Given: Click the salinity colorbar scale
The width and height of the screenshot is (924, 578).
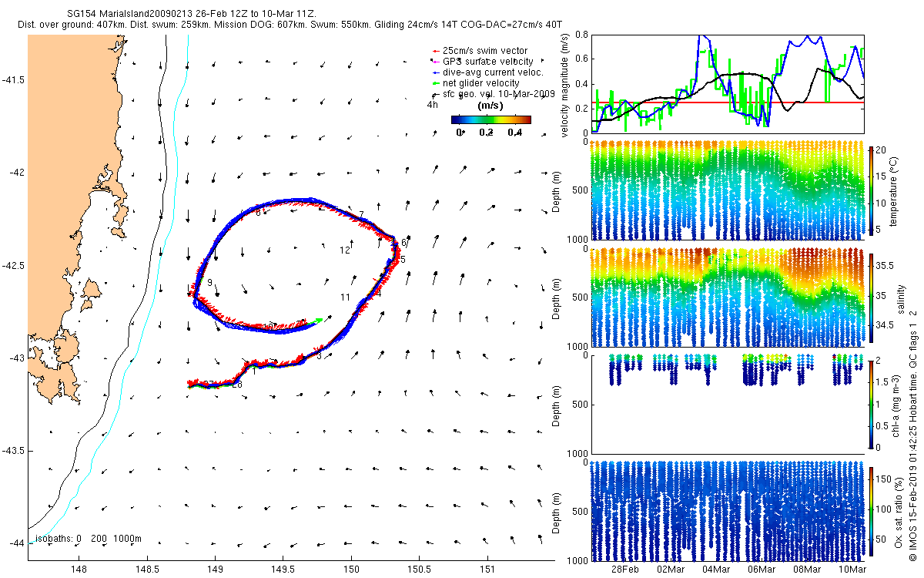Looking at the screenshot, I should pos(871,295).
